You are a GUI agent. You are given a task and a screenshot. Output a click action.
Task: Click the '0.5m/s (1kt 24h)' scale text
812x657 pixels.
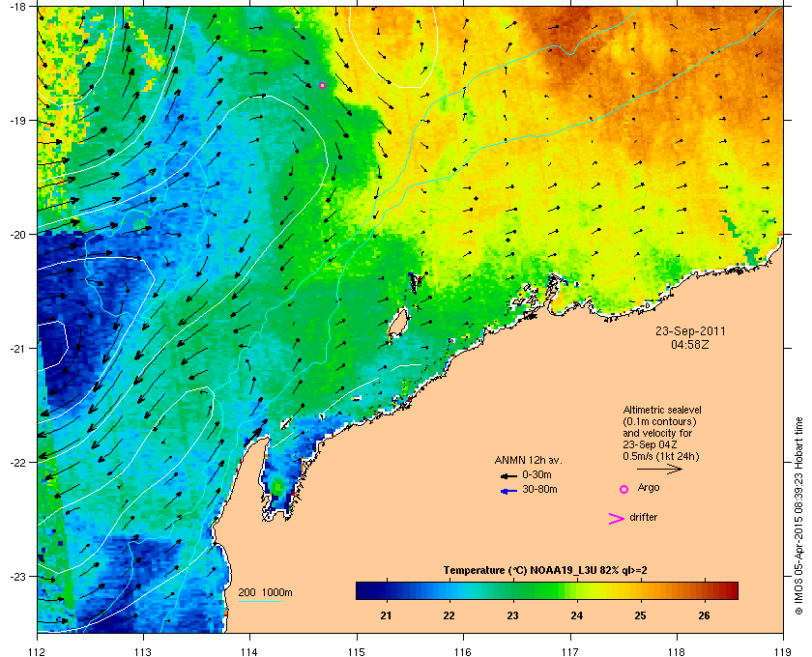point(661,457)
